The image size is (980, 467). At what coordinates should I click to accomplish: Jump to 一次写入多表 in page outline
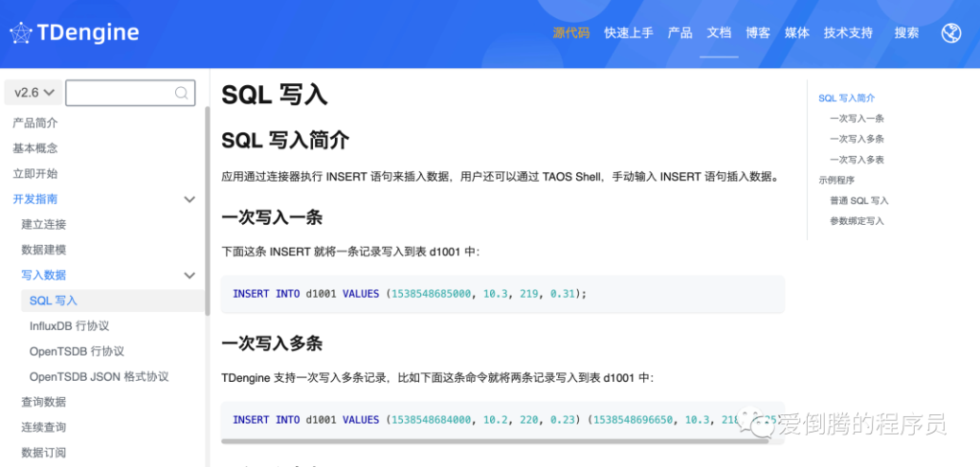pyautogui.click(x=857, y=160)
